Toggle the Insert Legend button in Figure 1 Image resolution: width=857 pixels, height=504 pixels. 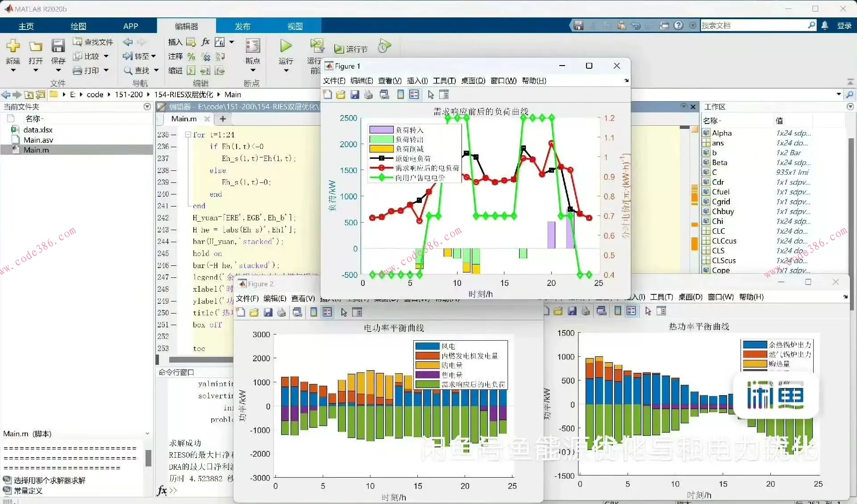coord(414,95)
